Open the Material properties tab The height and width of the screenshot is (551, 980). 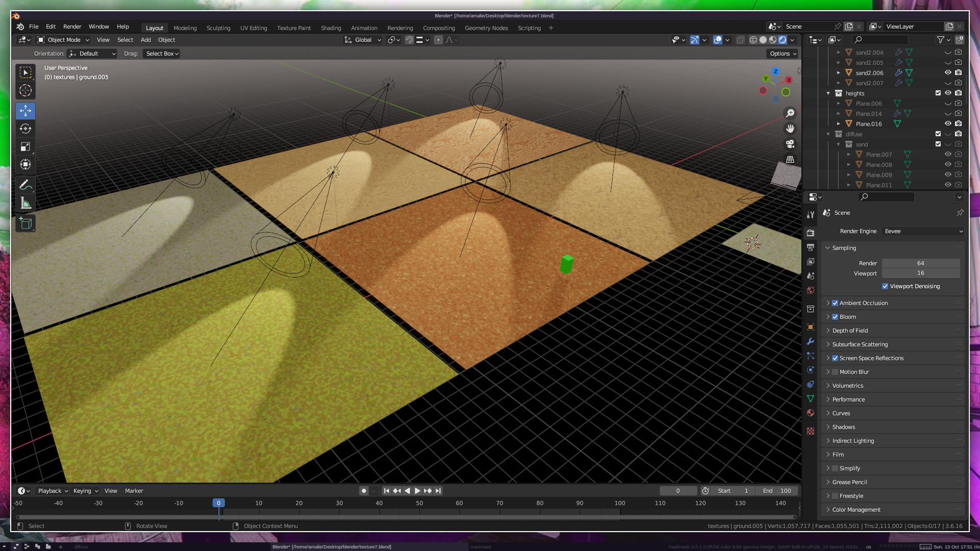coord(811,413)
